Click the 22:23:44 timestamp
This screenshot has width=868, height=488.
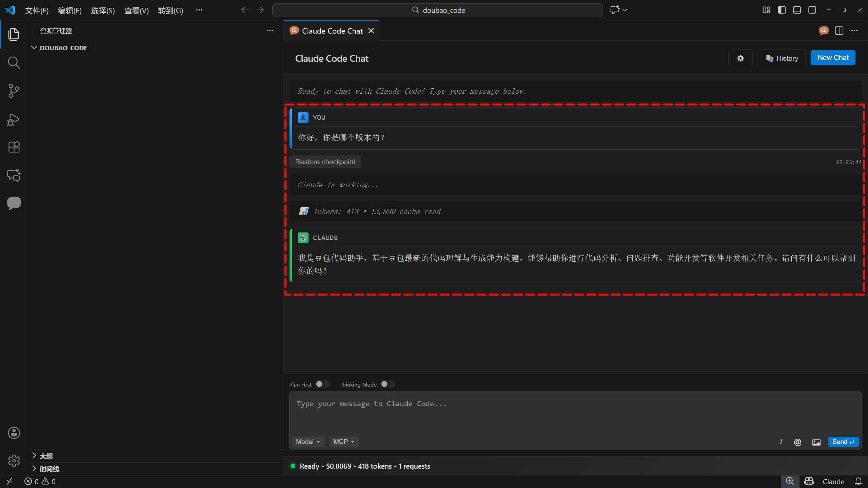tap(849, 162)
